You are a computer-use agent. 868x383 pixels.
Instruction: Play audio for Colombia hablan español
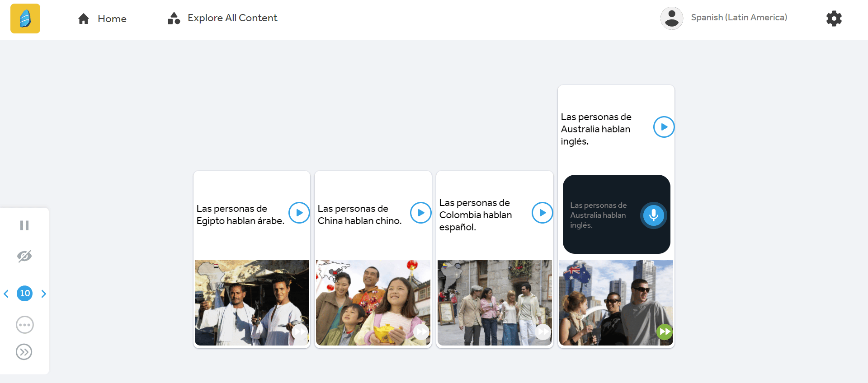point(542,213)
